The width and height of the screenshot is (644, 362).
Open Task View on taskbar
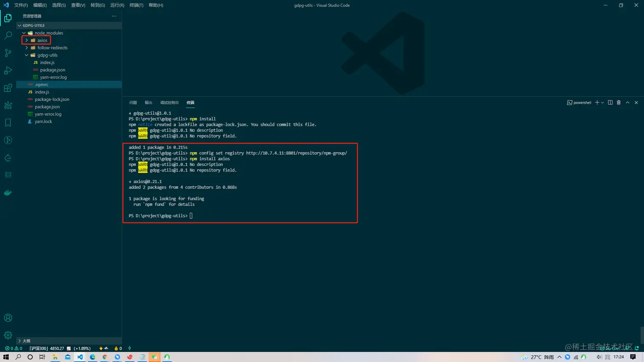(x=42, y=357)
